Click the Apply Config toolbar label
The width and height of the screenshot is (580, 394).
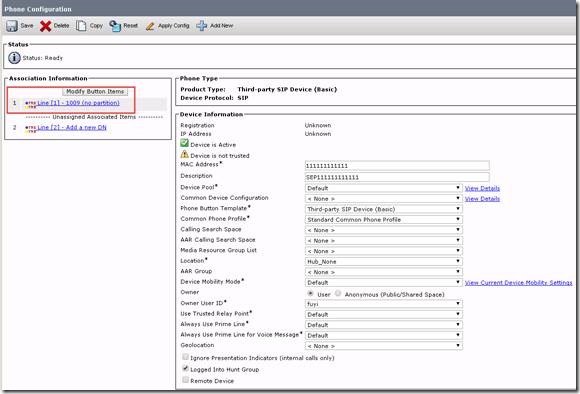coord(173,26)
